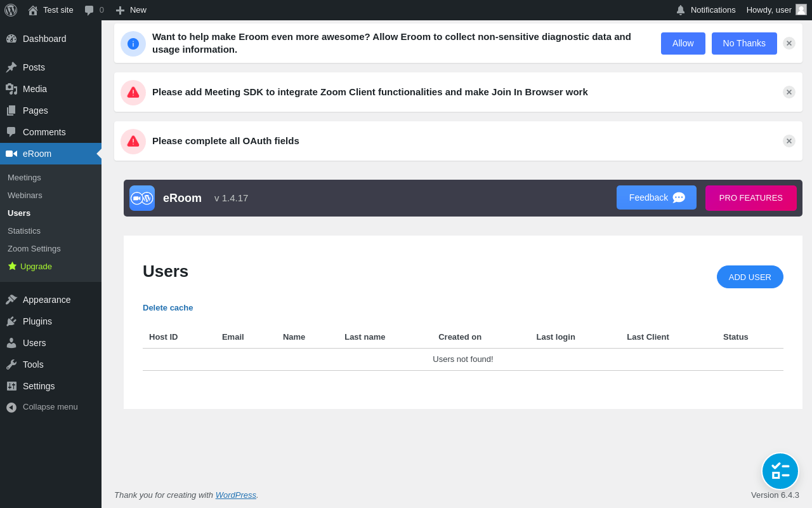Open the New content menu label
This screenshot has height=508, width=812.
tap(138, 10)
